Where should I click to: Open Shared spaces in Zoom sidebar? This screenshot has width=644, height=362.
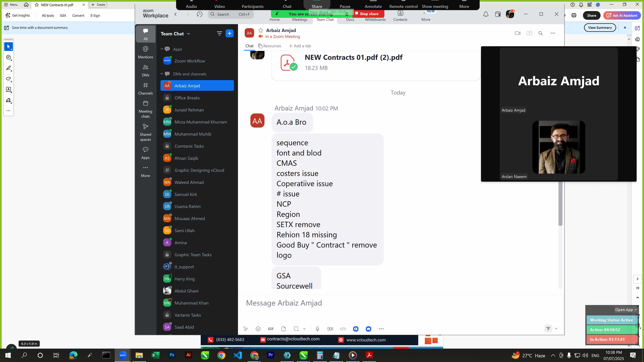146,132
